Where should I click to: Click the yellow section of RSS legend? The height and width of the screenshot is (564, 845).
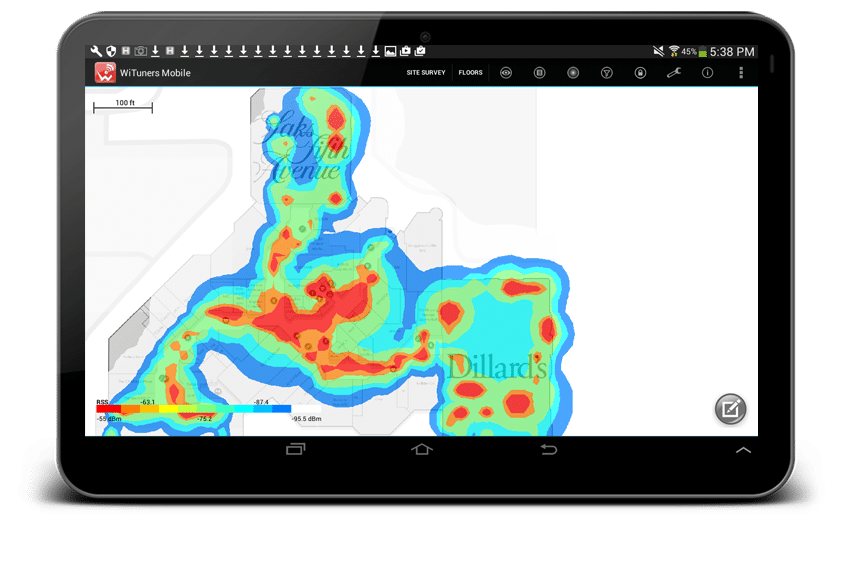click(168, 409)
